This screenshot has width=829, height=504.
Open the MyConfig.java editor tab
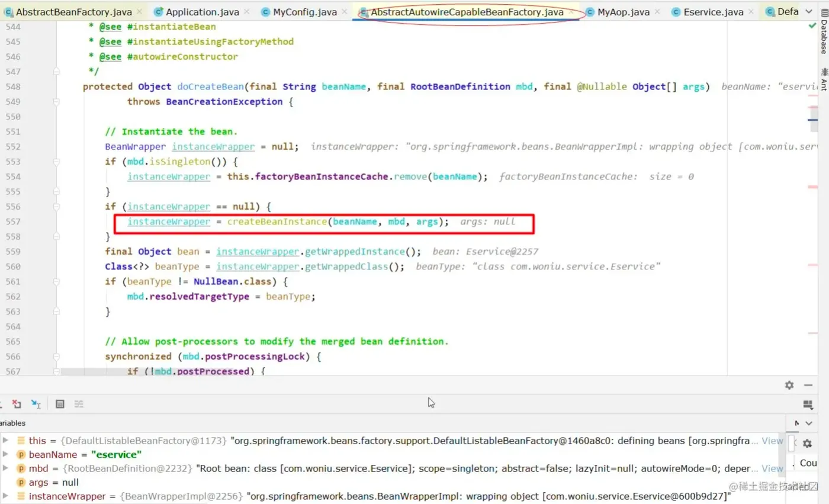305,12
